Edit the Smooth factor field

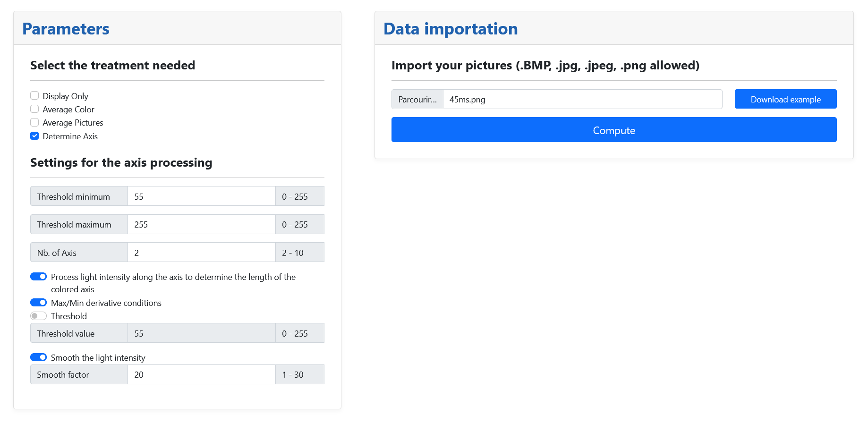(202, 374)
